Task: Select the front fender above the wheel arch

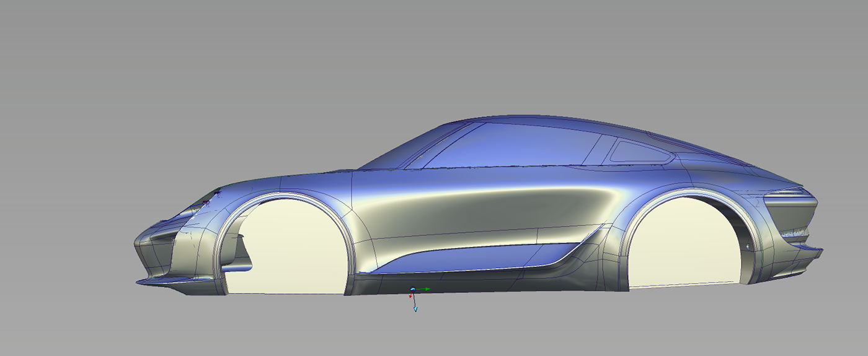Action: pyautogui.click(x=279, y=185)
